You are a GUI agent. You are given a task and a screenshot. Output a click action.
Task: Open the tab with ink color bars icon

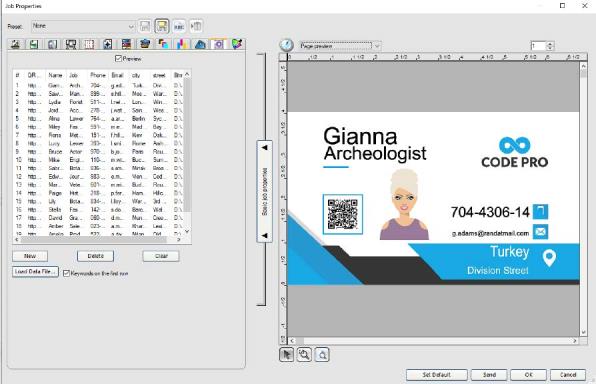(182, 44)
